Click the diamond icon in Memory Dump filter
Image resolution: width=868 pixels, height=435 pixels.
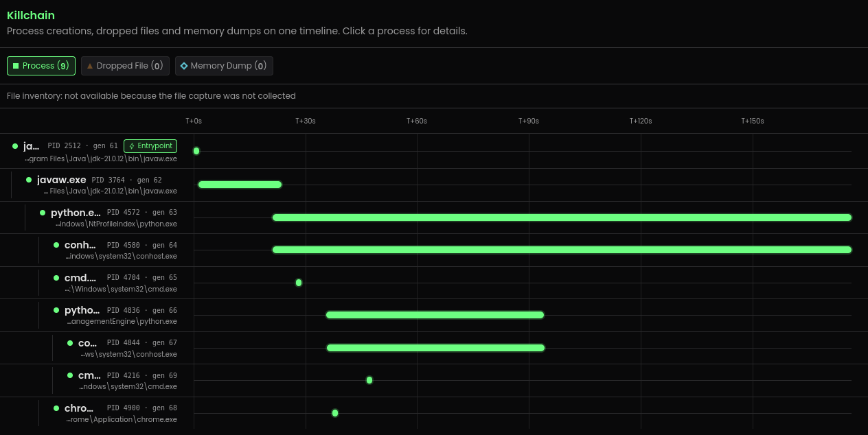click(184, 66)
